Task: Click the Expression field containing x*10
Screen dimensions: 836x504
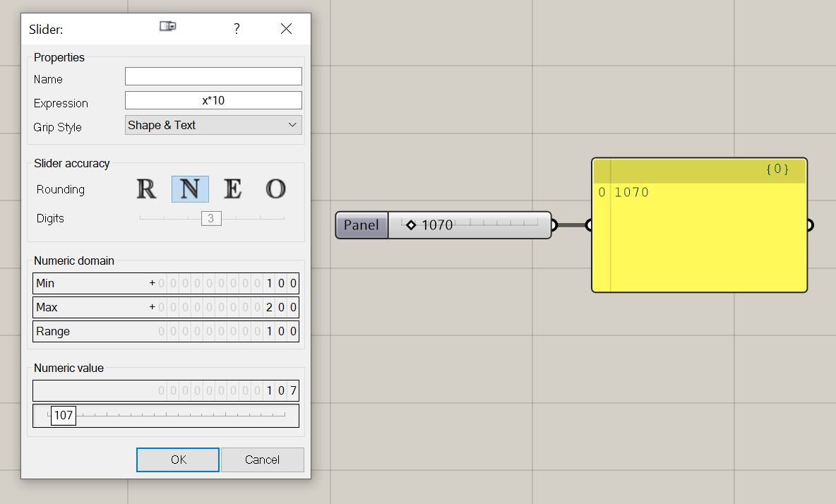Action: [x=213, y=100]
